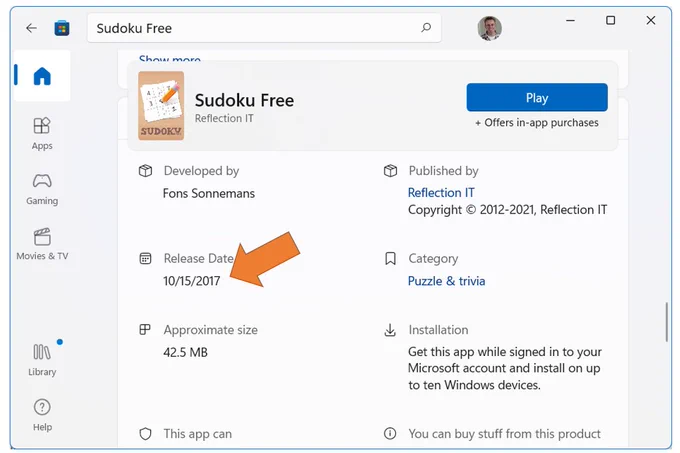The width and height of the screenshot is (680, 453).
Task: Open Puzzle & trivia category link
Action: click(446, 281)
